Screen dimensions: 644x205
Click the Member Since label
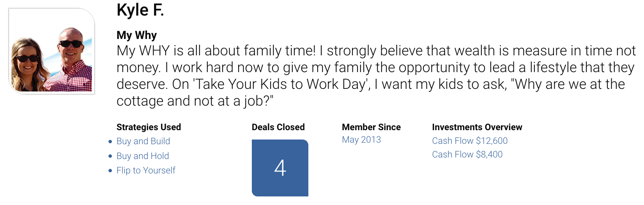coord(371,127)
